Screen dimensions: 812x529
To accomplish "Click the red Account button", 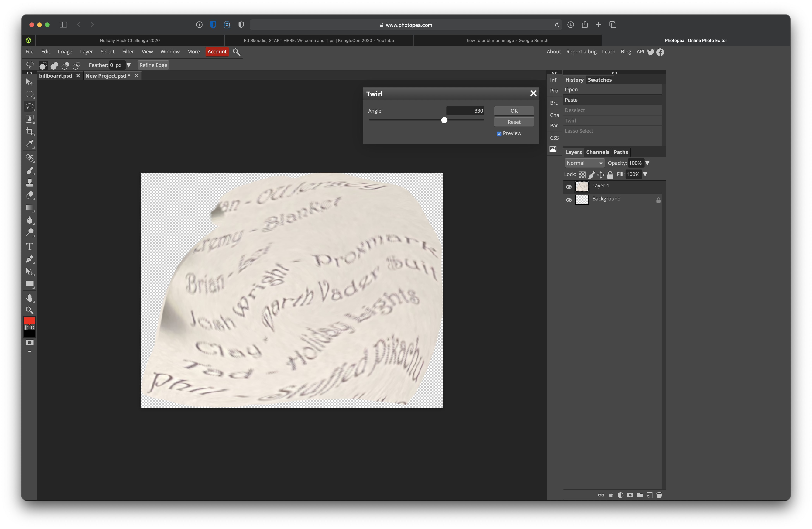I will [217, 51].
